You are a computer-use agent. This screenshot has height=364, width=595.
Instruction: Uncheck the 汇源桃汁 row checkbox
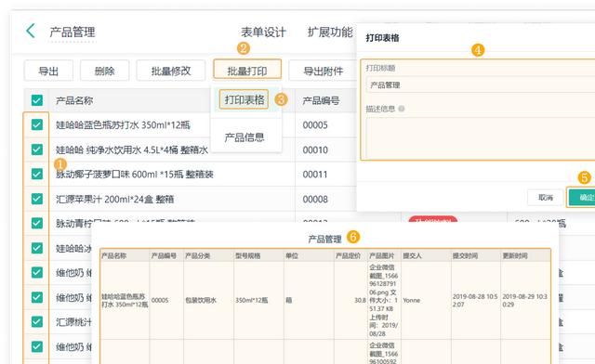coord(37,322)
